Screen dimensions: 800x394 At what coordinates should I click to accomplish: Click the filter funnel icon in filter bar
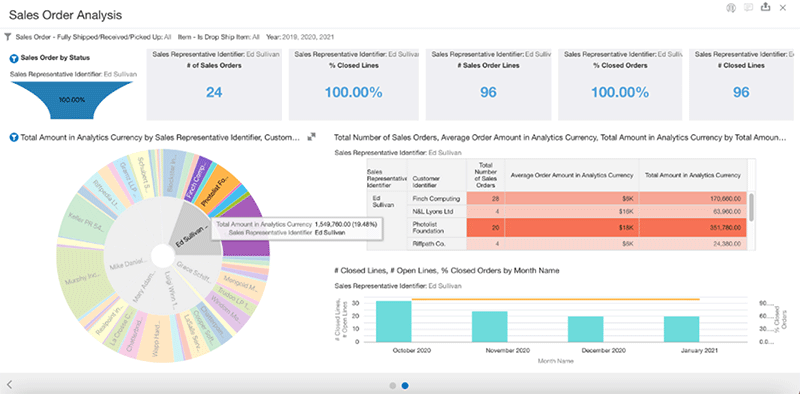pos(8,37)
